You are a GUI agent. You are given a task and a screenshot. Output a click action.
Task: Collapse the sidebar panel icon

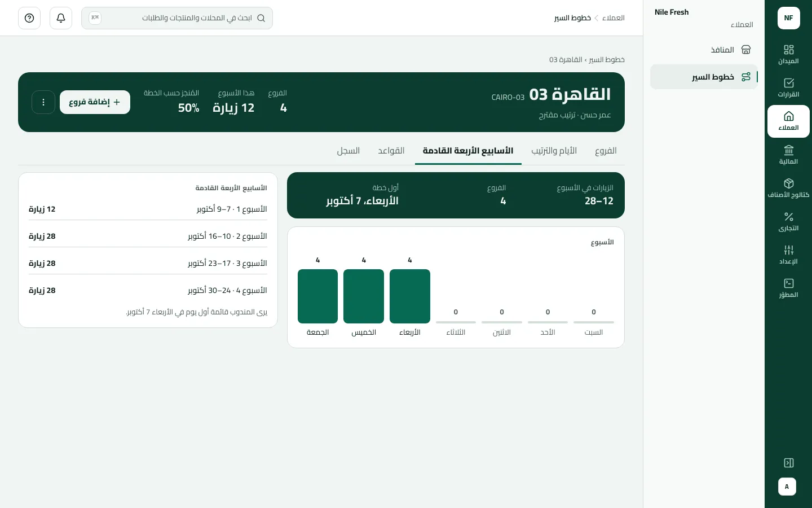tap(788, 463)
